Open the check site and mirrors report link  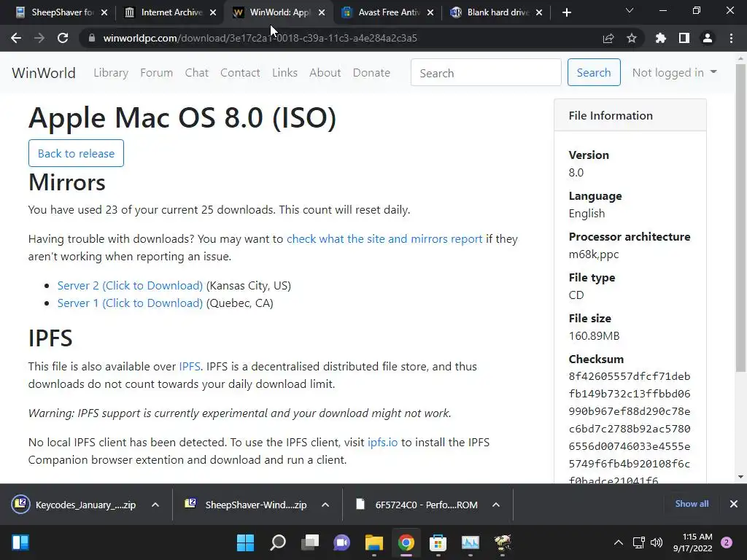pyautogui.click(x=384, y=239)
